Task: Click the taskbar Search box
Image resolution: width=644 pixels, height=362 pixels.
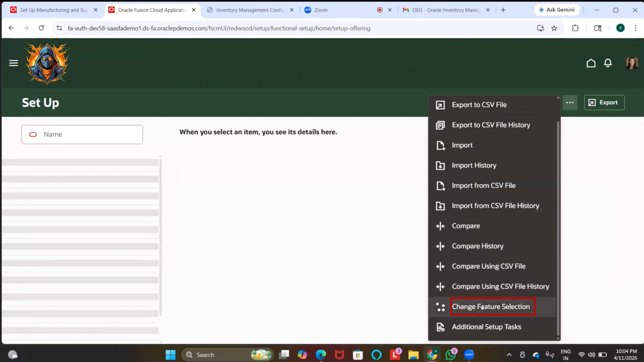Action: click(227, 355)
